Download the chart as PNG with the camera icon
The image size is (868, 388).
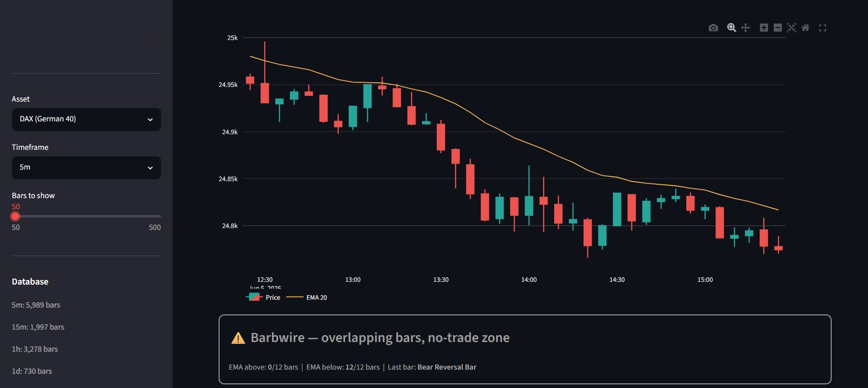tap(713, 28)
